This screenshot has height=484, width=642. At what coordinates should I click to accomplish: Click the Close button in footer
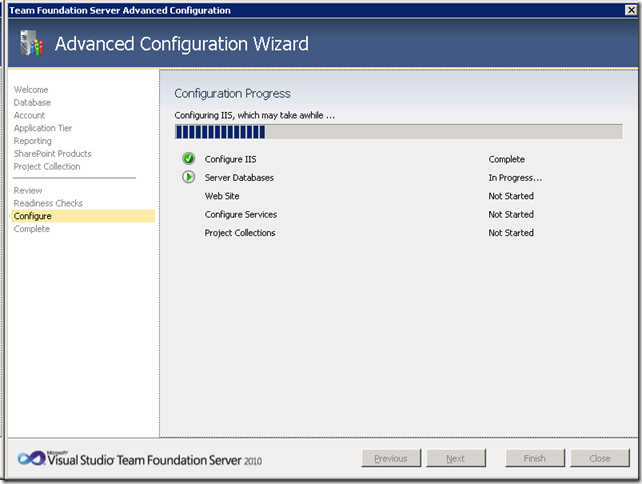[x=600, y=459]
